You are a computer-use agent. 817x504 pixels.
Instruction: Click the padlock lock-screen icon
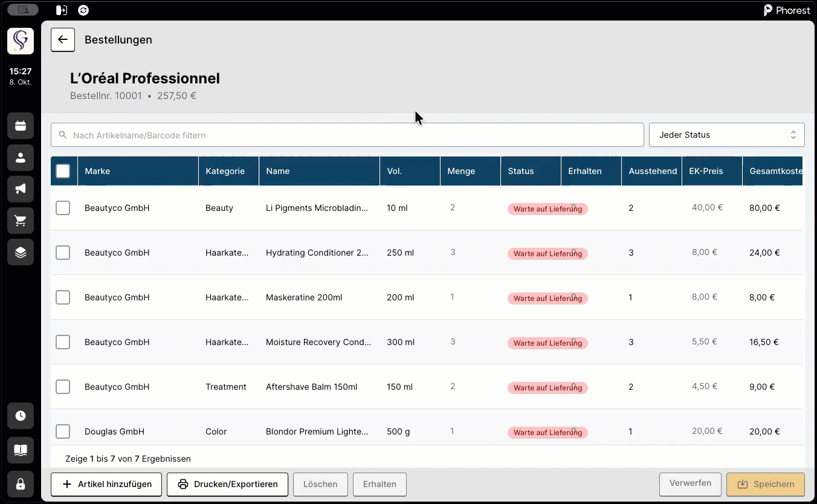click(x=21, y=484)
